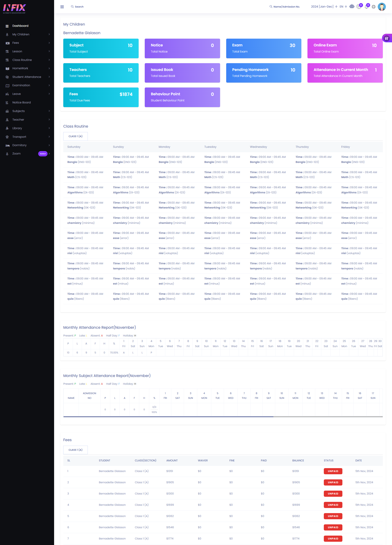Open Dashboard in the sidebar
This screenshot has height=545, width=392.
tap(20, 26)
